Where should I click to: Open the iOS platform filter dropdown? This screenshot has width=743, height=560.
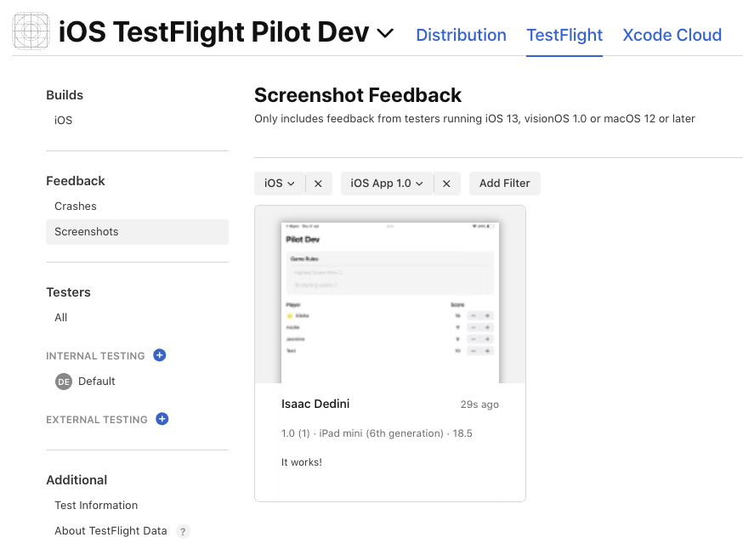point(280,184)
